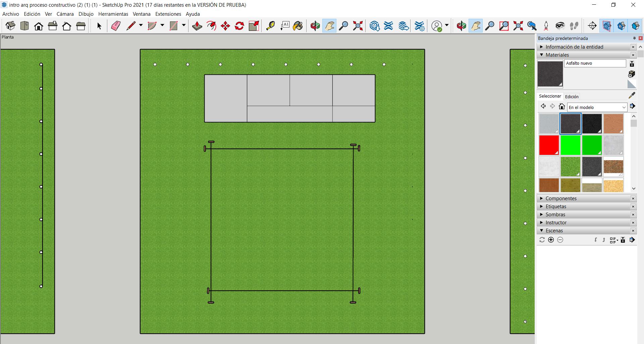
Task: Activate the Push/Pull tool
Action: click(197, 26)
